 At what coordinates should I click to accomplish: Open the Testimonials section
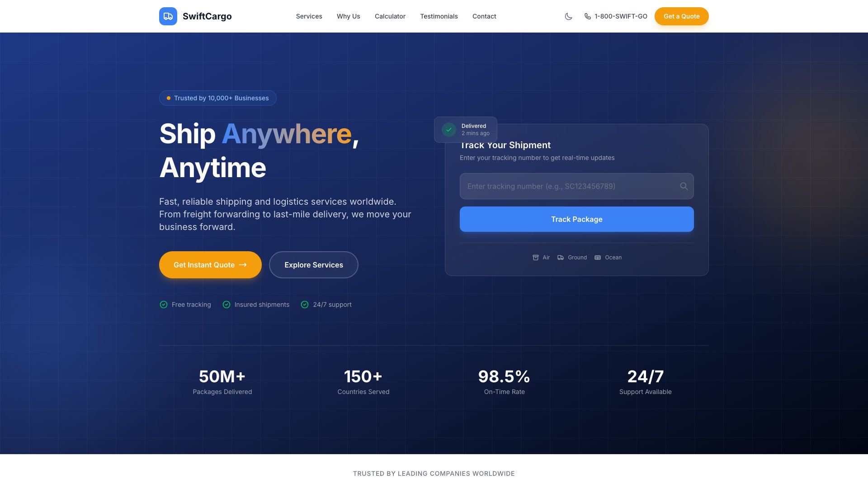439,16
